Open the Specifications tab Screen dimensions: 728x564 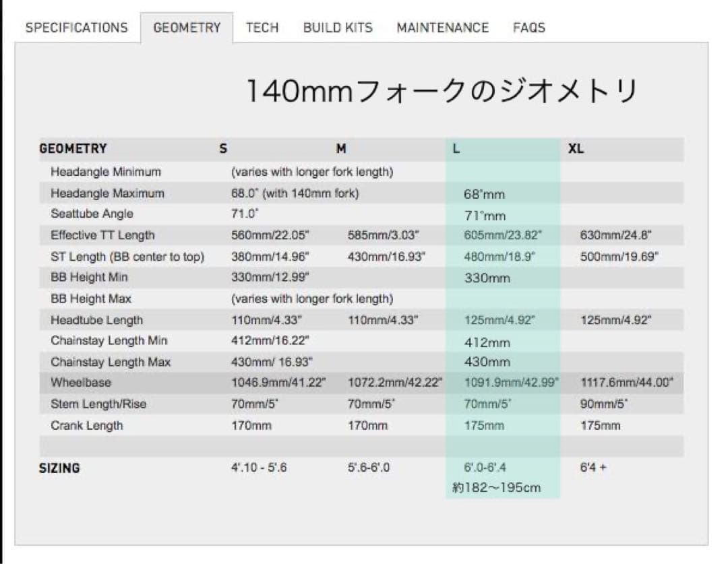pyautogui.click(x=76, y=28)
